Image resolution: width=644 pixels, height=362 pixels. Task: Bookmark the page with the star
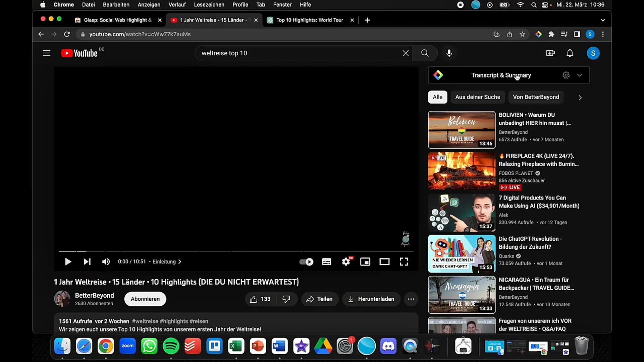(522, 34)
